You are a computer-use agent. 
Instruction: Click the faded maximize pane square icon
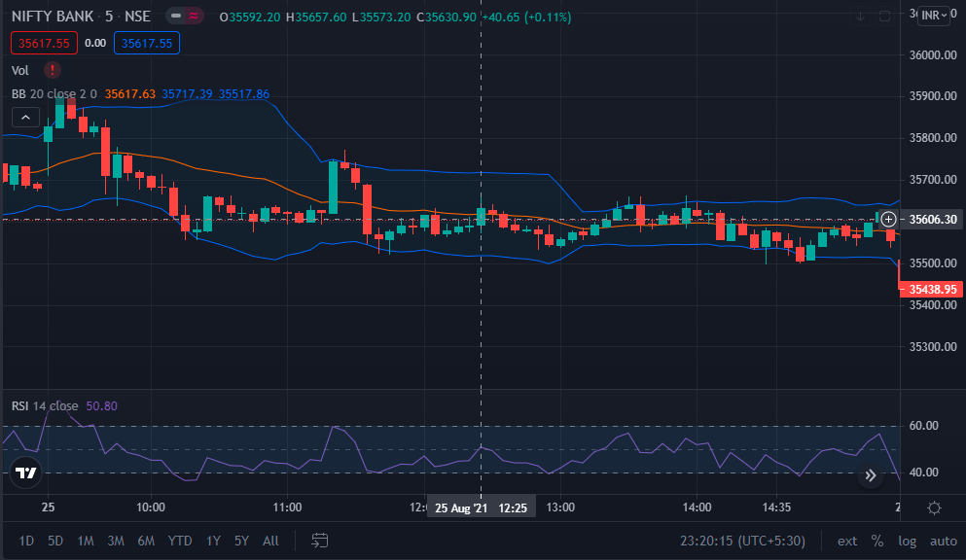point(884,17)
